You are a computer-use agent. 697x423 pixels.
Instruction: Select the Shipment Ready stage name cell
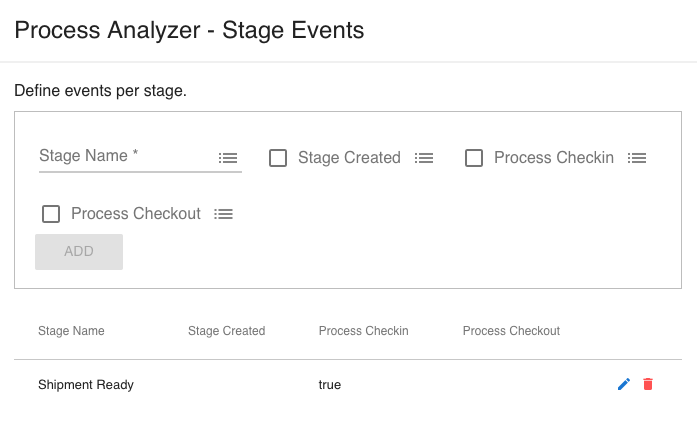click(86, 385)
